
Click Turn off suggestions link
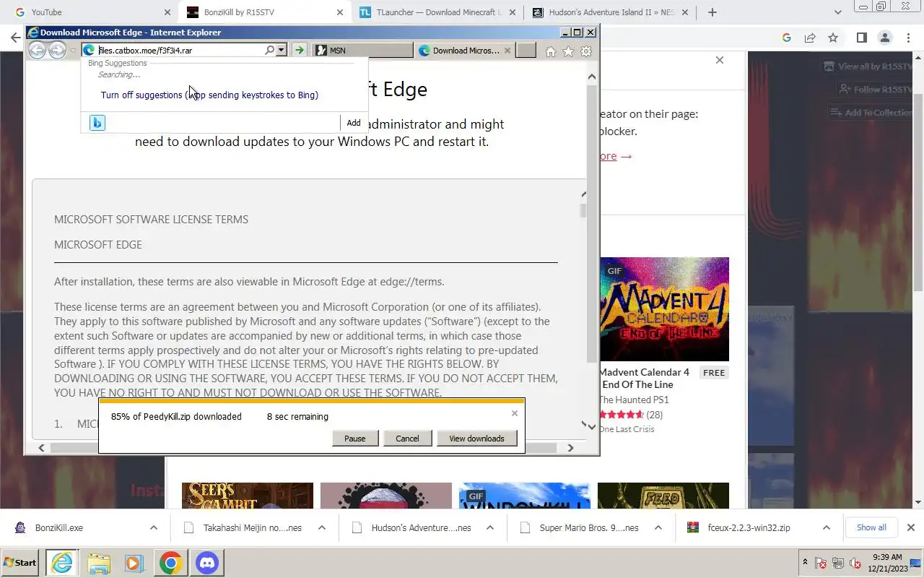tap(209, 95)
